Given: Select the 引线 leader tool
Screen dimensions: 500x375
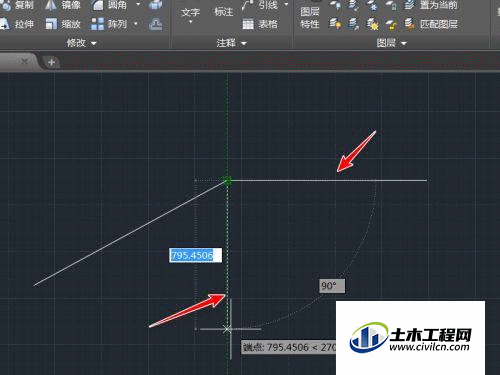Looking at the screenshot, I should click(x=260, y=5).
